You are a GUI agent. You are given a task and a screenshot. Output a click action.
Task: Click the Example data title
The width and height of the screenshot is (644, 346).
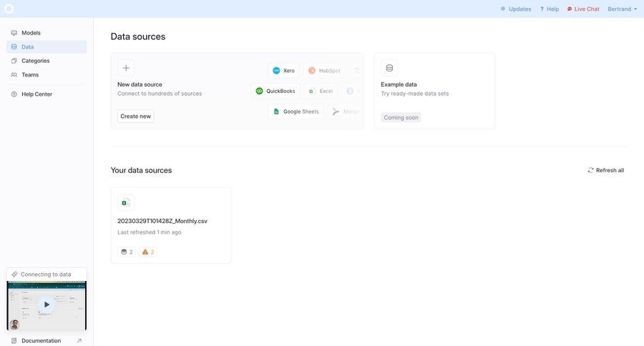[x=399, y=84]
